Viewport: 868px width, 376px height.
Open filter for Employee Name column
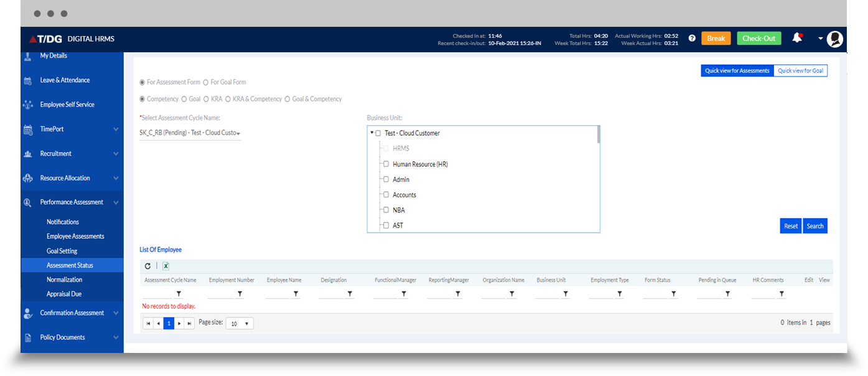click(x=296, y=293)
